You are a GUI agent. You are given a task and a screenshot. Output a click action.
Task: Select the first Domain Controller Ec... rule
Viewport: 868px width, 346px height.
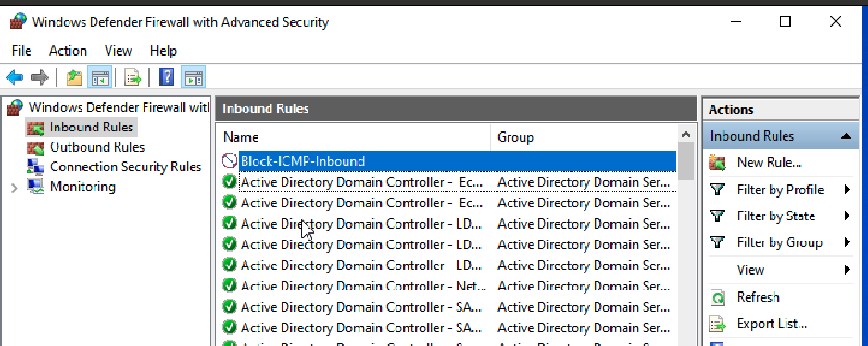449,182
